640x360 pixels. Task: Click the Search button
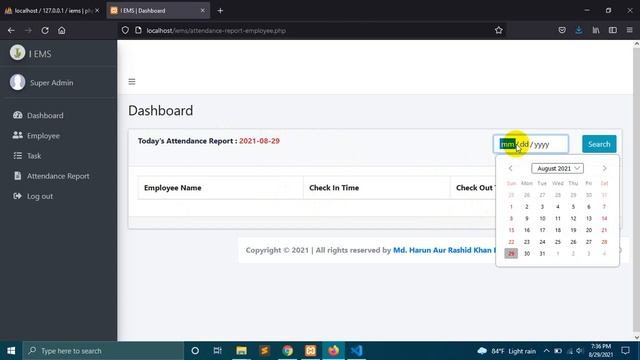599,144
